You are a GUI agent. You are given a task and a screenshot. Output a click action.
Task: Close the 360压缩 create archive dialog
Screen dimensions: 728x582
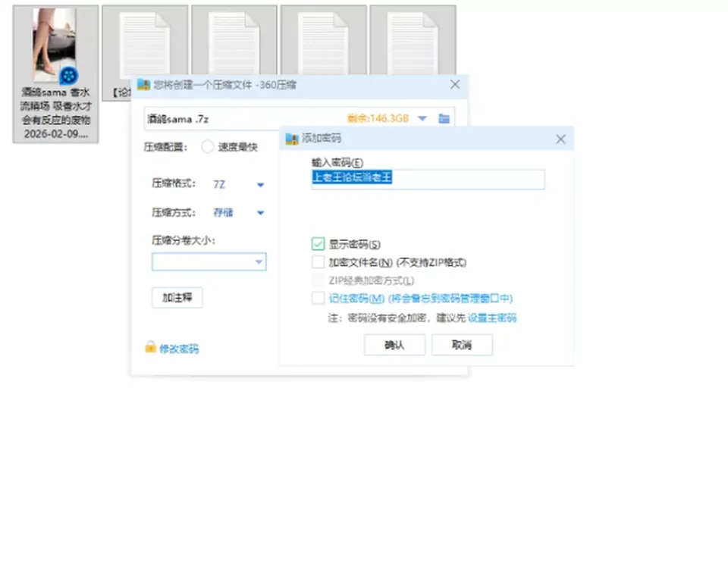[x=455, y=84]
